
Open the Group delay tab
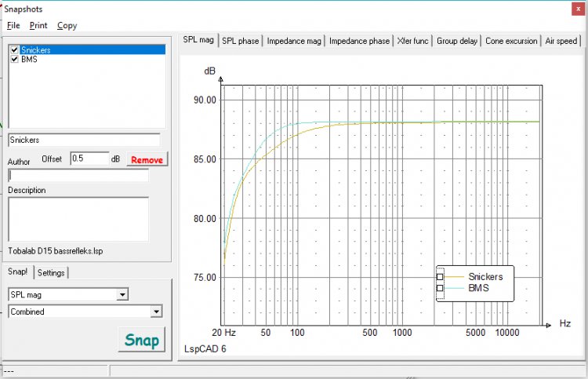point(458,41)
